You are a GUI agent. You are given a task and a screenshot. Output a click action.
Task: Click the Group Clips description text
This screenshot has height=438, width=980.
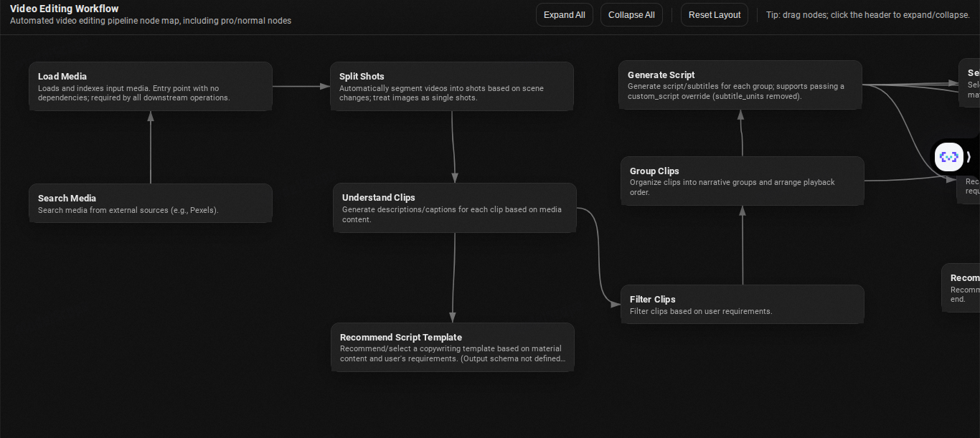(x=732, y=187)
